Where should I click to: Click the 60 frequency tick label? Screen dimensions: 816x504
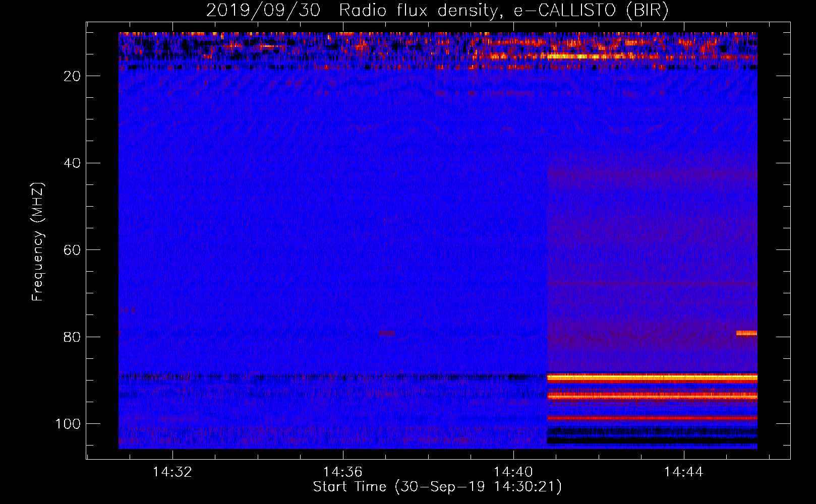point(72,250)
